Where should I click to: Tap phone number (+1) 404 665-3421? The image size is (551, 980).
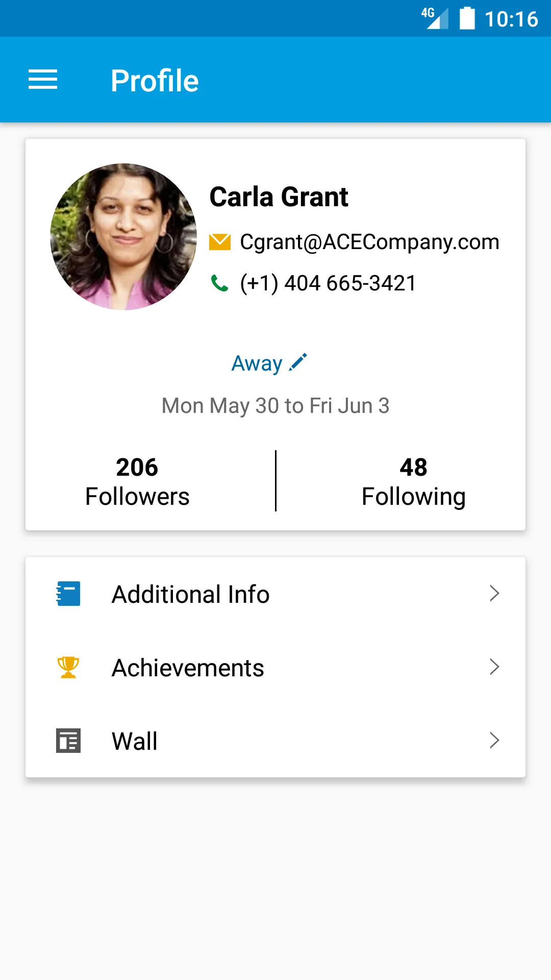[x=328, y=283]
